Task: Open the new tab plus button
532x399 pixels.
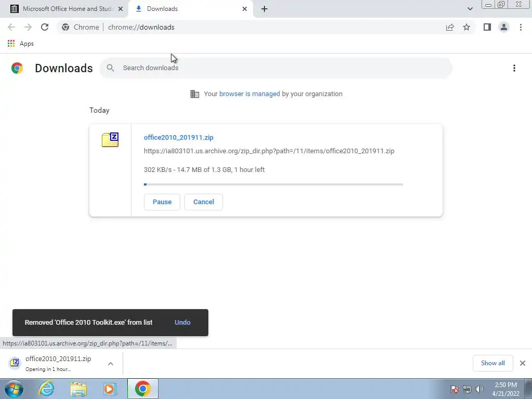Action: coord(264,9)
